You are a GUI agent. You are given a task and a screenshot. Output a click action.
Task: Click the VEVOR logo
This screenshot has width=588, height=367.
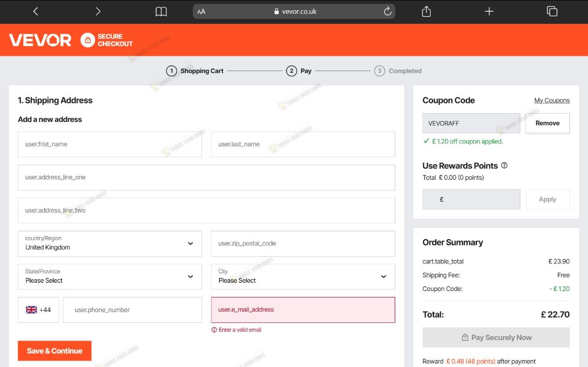(40, 40)
